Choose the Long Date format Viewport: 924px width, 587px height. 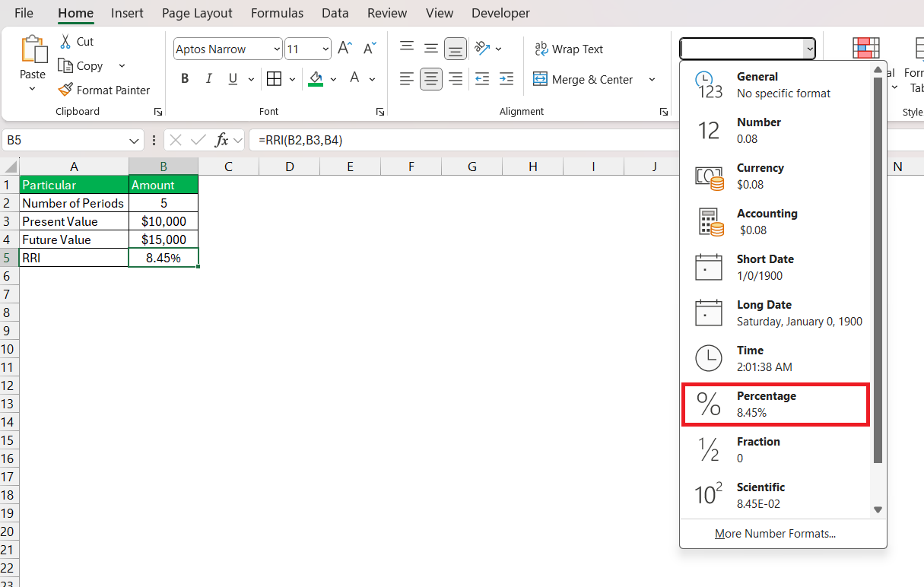pos(776,313)
